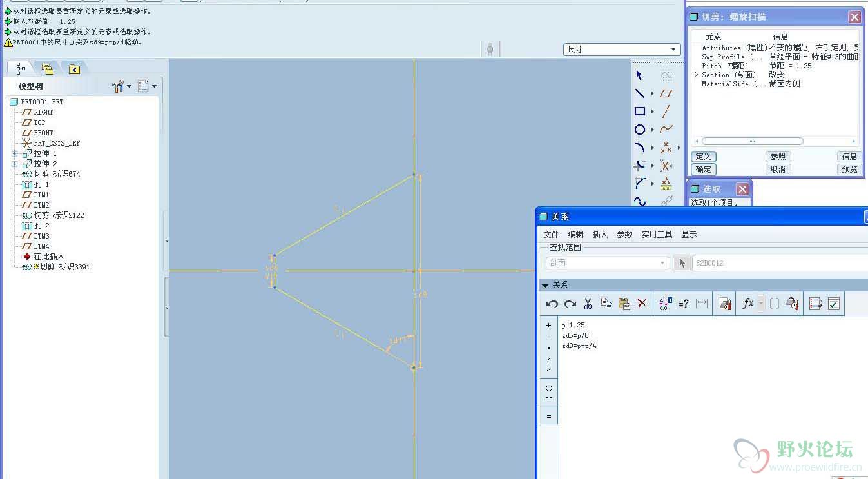The image size is (868, 479).
Task: Click the 确定 button in helical sweep dialog
Action: (x=703, y=170)
